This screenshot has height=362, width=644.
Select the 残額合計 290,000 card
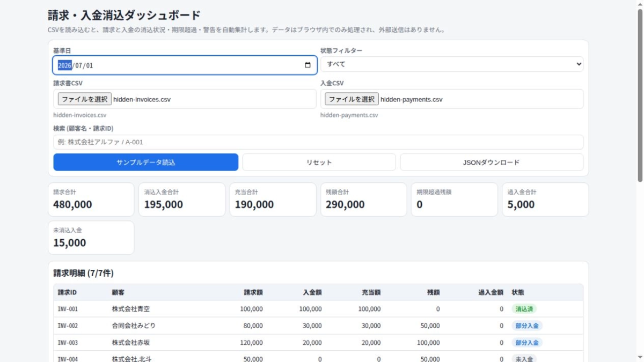[363, 200]
